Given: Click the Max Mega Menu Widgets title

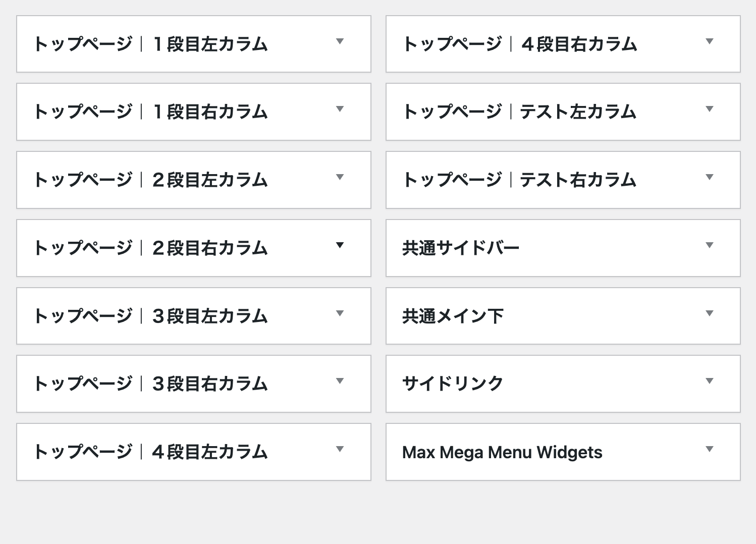Looking at the screenshot, I should tap(502, 452).
